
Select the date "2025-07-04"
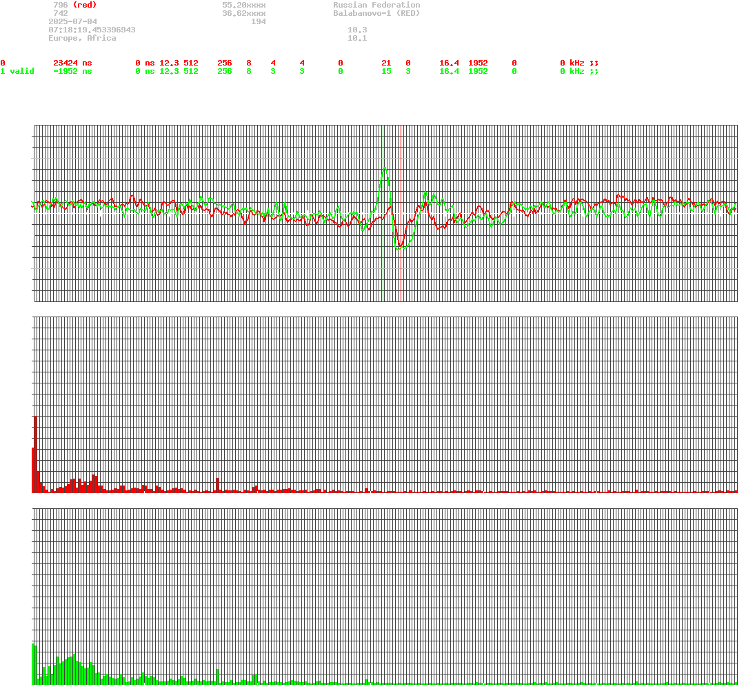click(72, 21)
